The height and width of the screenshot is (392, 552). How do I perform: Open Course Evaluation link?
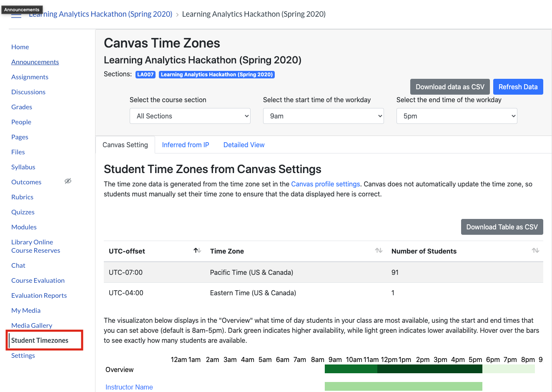[x=38, y=280]
